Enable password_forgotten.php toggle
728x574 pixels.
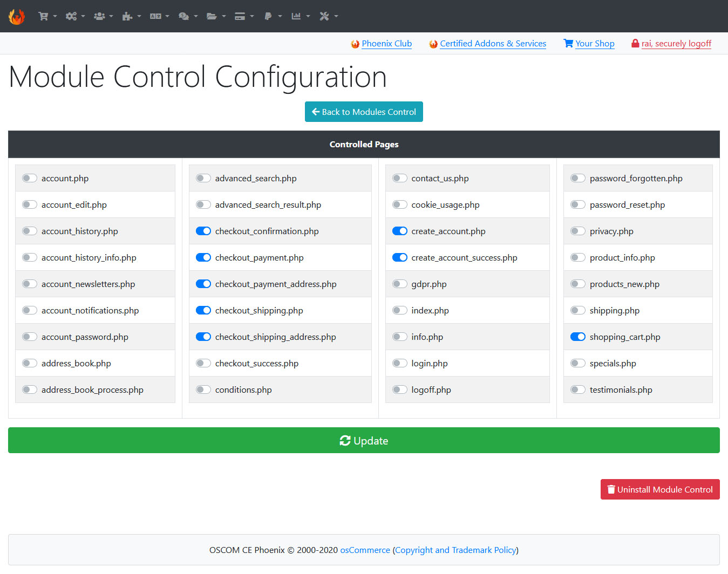578,178
